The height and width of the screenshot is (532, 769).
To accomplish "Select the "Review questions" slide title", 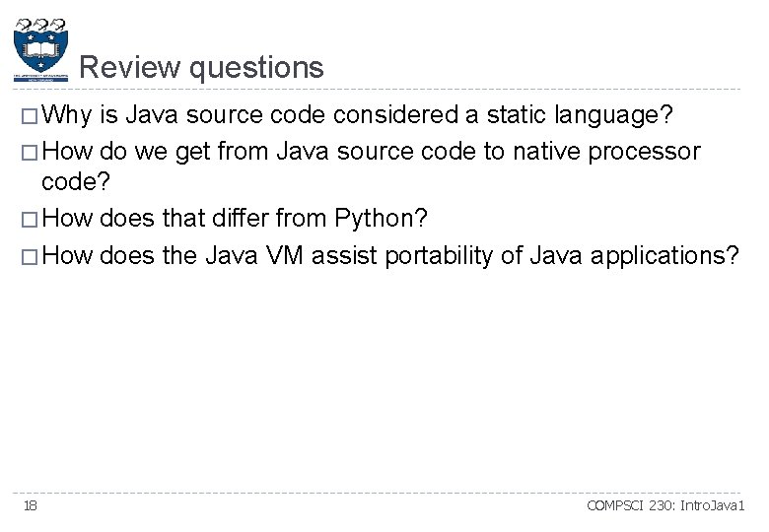I will coord(201,67).
